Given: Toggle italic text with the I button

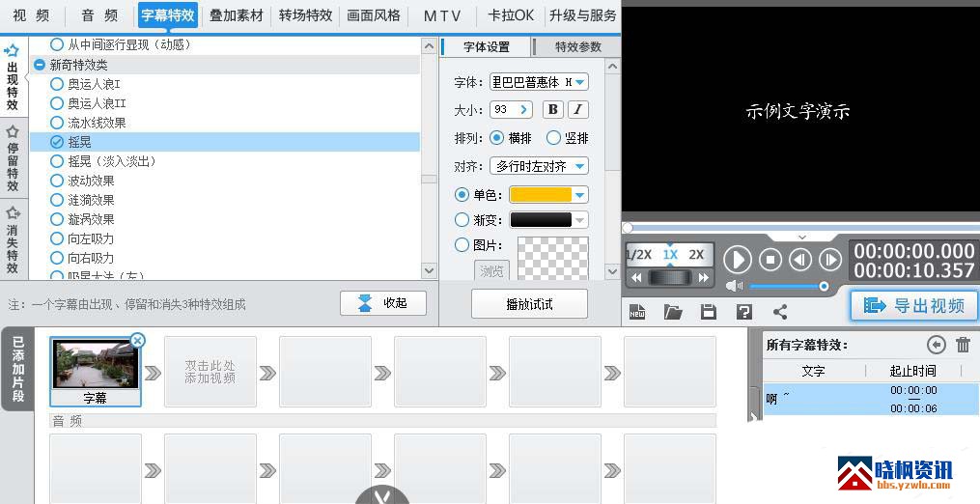Looking at the screenshot, I should (577, 109).
